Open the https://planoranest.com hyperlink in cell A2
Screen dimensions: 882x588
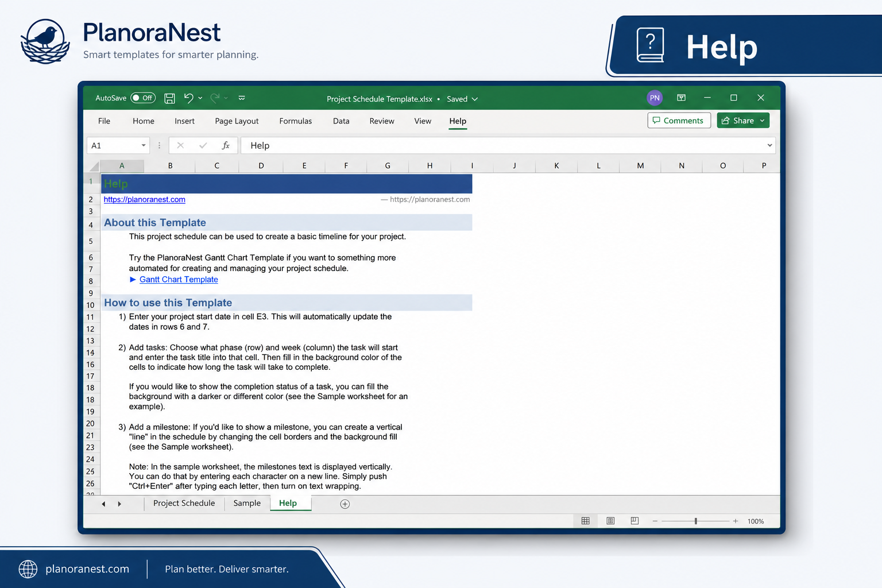[145, 200]
